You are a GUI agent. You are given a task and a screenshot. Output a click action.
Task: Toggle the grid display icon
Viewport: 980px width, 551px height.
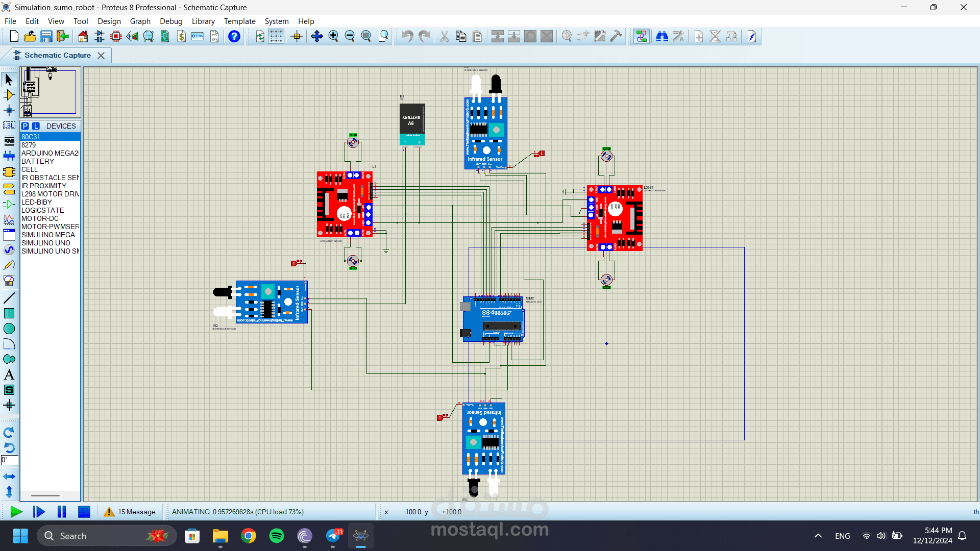pyautogui.click(x=276, y=36)
